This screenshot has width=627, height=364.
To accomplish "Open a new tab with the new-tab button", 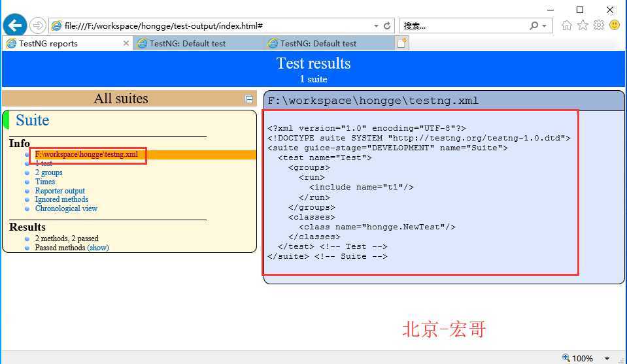I will 402,42.
